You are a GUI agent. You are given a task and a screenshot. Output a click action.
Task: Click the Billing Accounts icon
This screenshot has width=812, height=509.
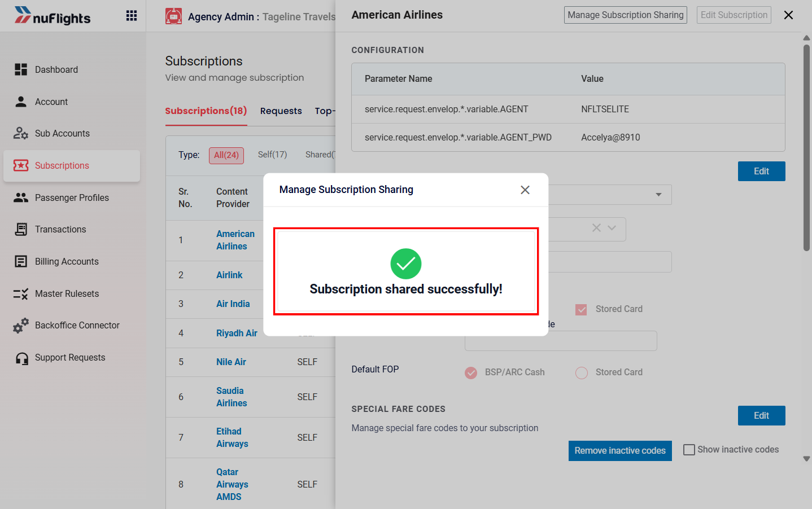click(21, 261)
